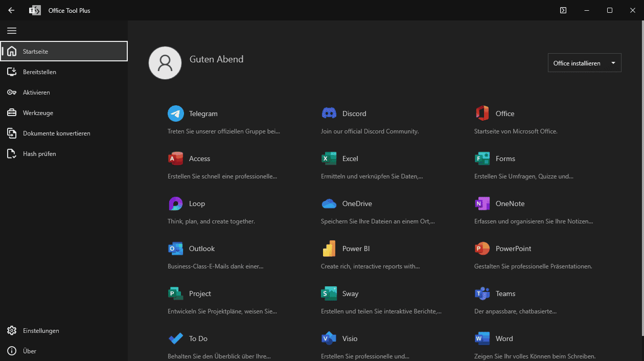644x361 pixels.
Task: Go to the Aktivieren section
Action: (64, 93)
